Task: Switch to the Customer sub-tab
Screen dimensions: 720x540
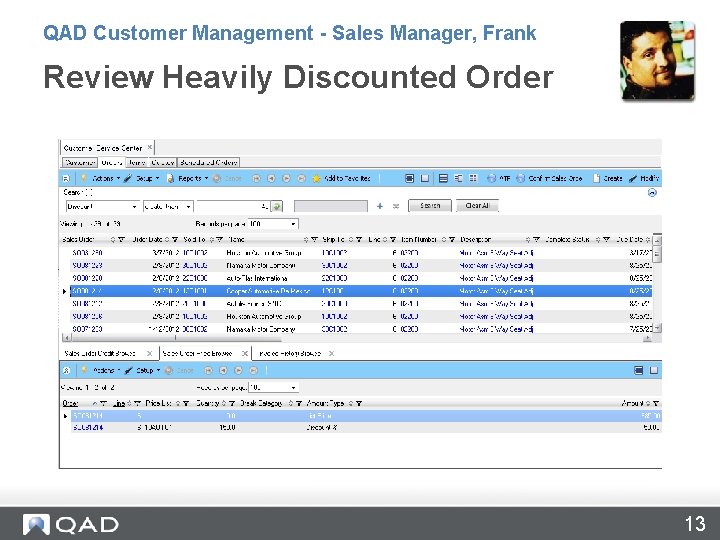Action: 80,163
